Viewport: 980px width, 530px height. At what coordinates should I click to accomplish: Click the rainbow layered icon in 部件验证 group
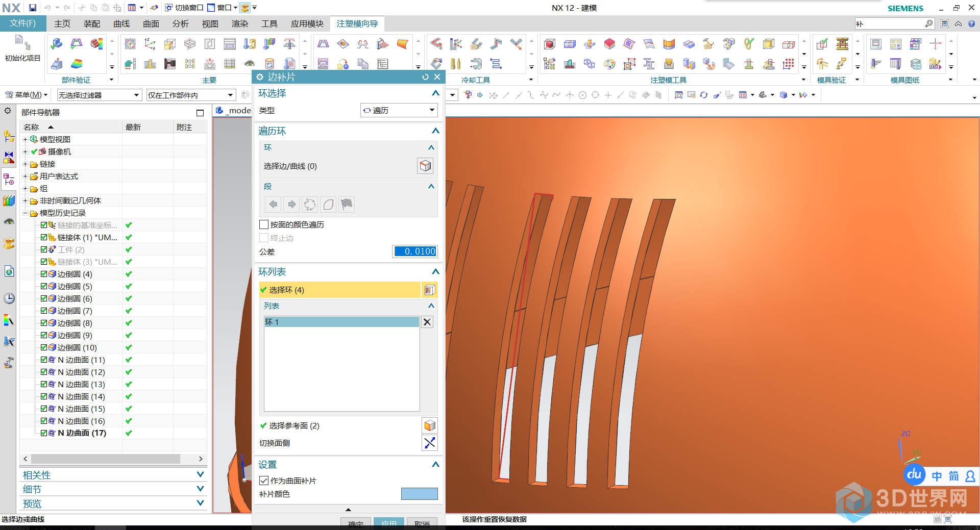click(x=77, y=64)
